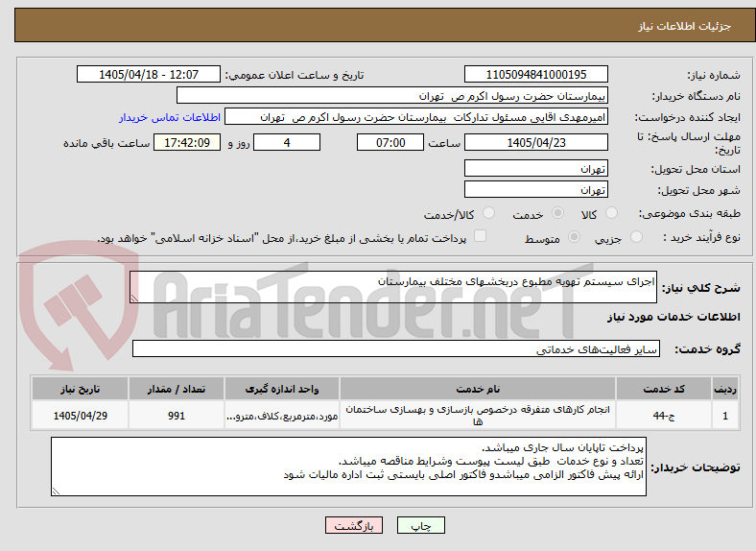Screen dimensions: 756x551
Task: Click the remaining time field 17:42:09
Action: click(187, 142)
